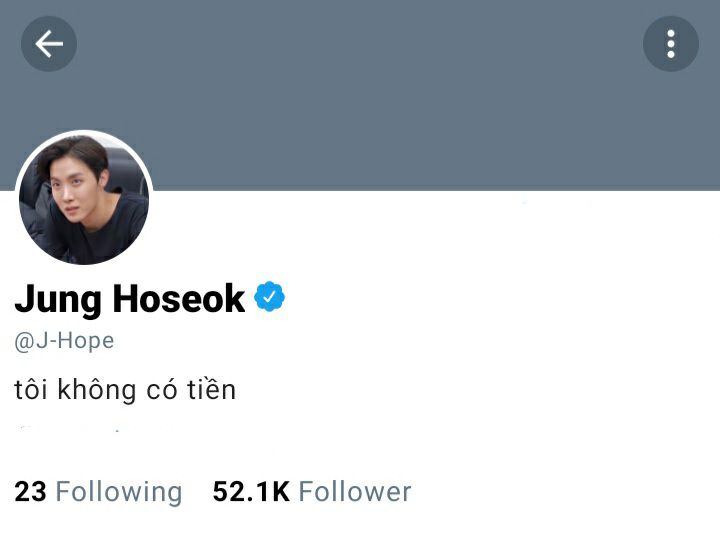The width and height of the screenshot is (720, 533).
Task: Go back using the left arrow icon
Action: click(x=49, y=44)
